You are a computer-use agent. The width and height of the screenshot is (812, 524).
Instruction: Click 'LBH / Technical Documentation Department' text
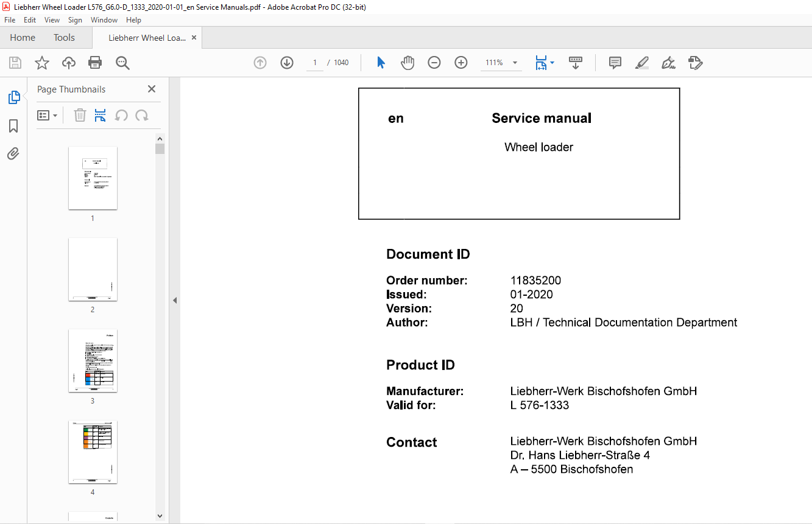pyautogui.click(x=624, y=323)
